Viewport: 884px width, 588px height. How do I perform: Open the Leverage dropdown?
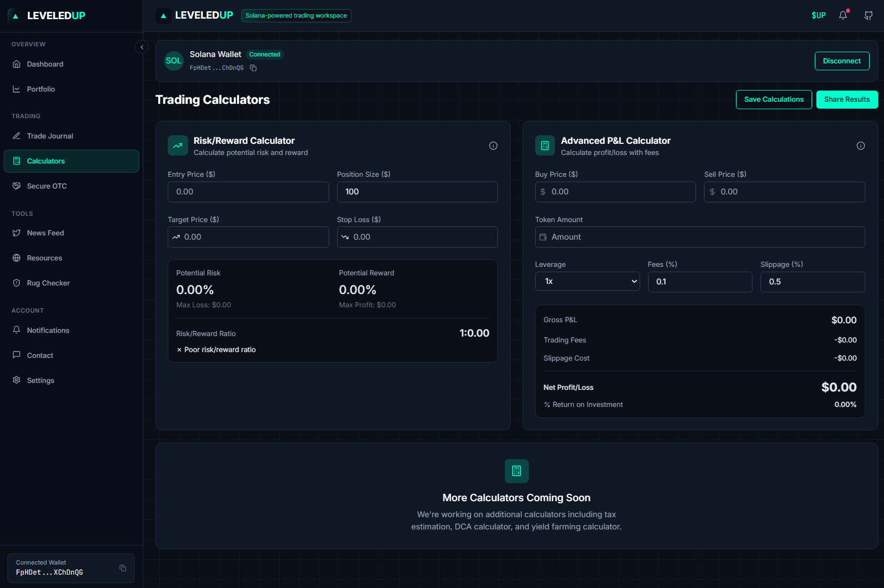click(x=587, y=281)
